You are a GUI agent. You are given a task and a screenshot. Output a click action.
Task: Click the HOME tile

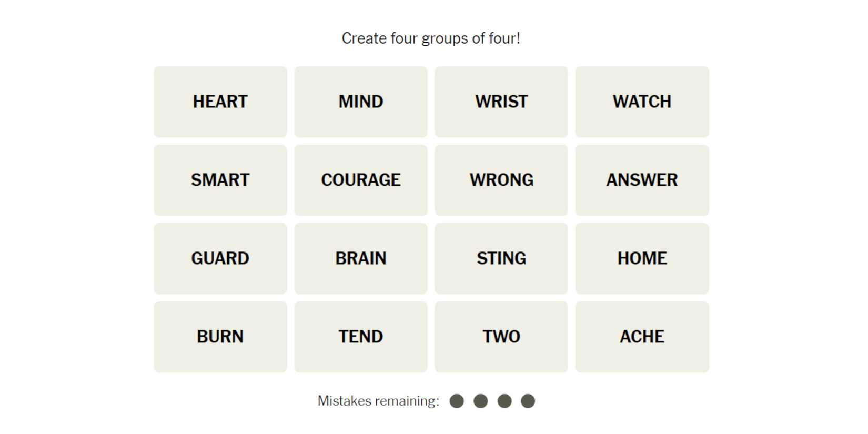tap(642, 258)
